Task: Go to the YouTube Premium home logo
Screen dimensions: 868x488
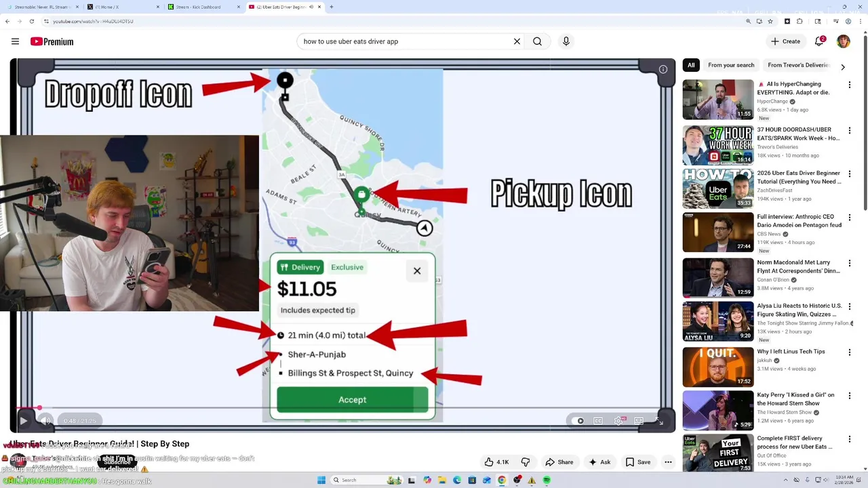Action: [52, 41]
